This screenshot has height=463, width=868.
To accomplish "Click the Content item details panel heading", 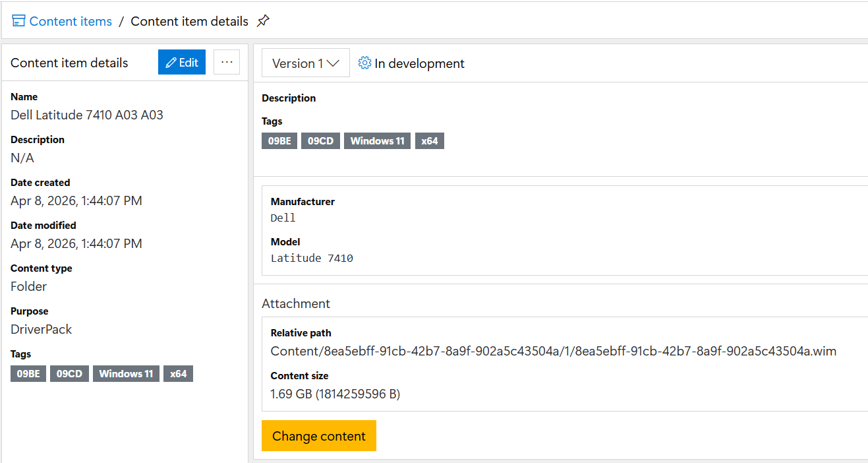I will click(69, 63).
